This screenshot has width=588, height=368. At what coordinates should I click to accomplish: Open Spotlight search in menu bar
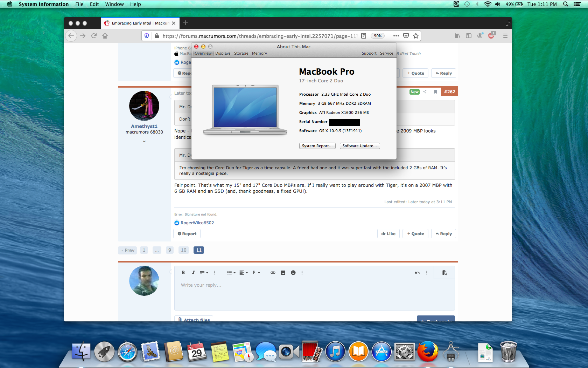(566, 4)
